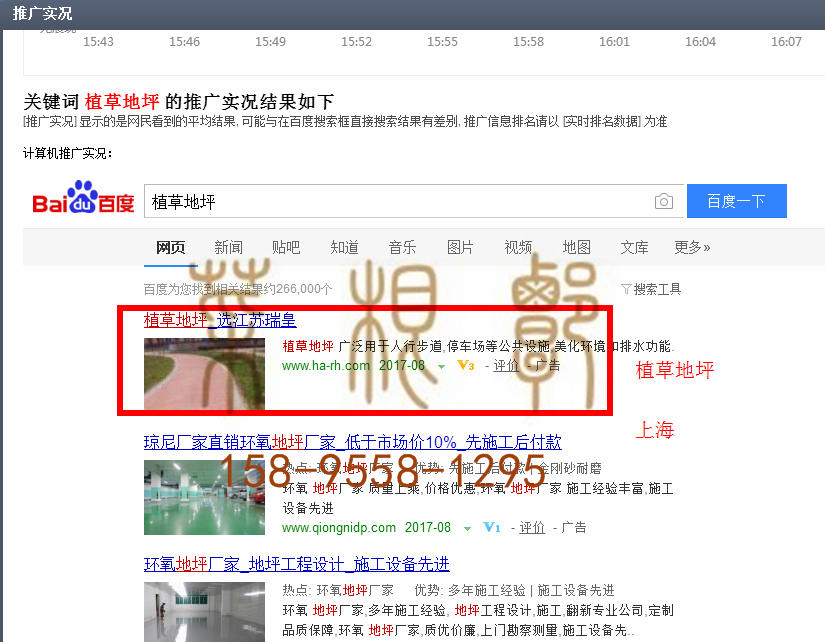Click the 16:01 time label on chart
This screenshot has height=642, width=825.
click(x=614, y=42)
